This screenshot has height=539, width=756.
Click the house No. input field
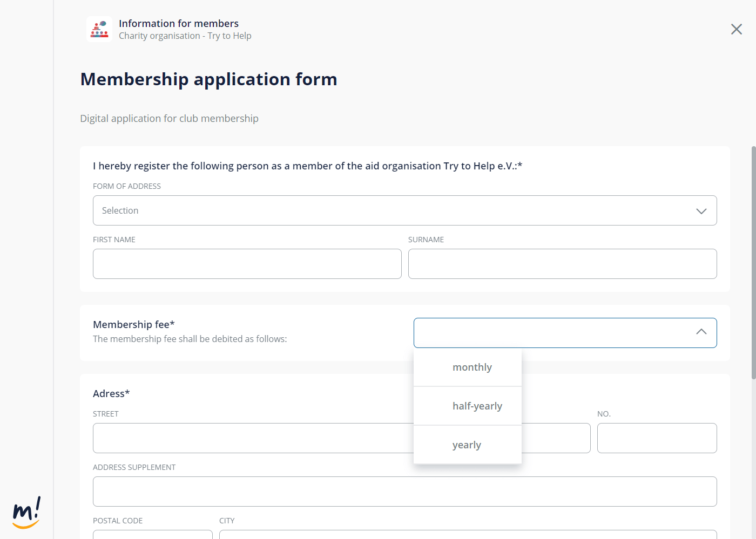[657, 438]
